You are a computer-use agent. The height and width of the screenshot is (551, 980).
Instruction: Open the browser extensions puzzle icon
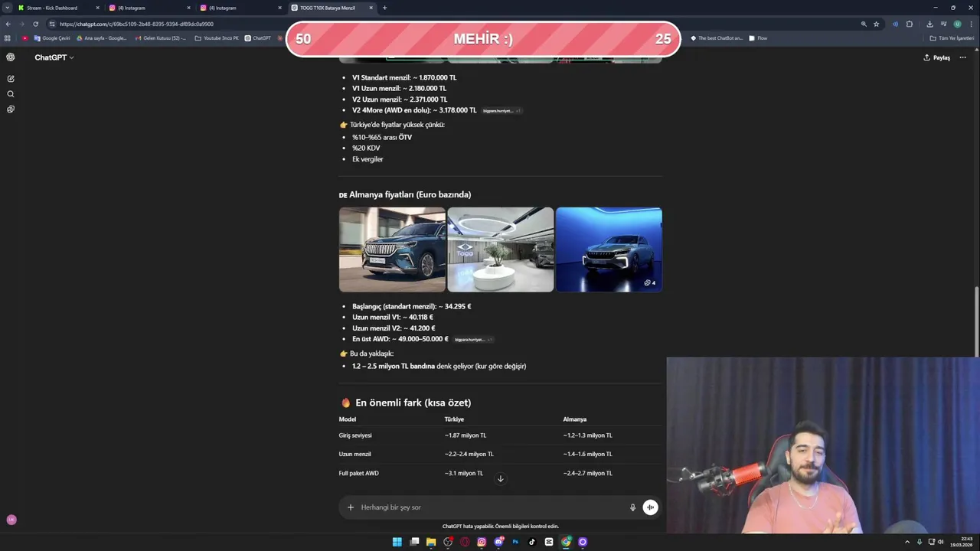[910, 24]
